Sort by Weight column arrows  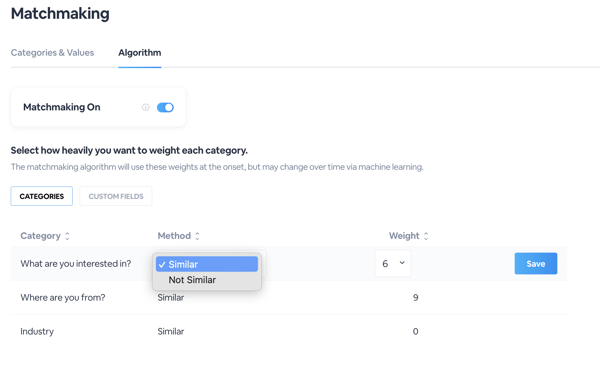pyautogui.click(x=426, y=236)
